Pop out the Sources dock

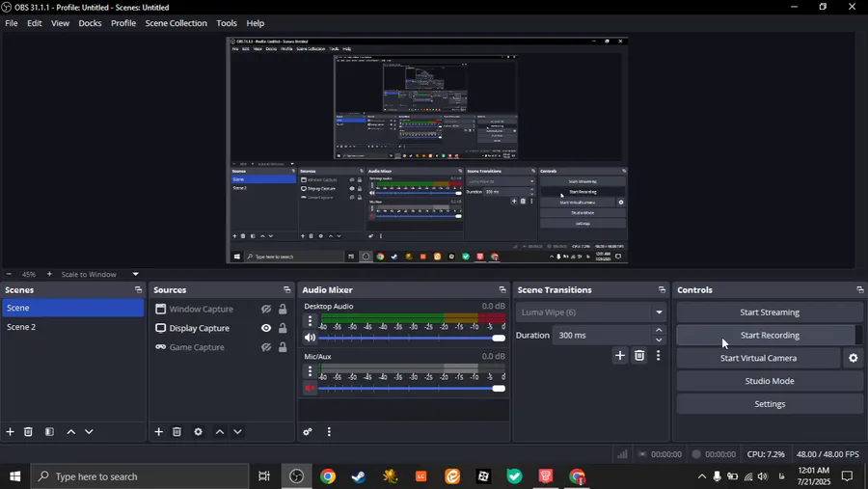coord(286,289)
